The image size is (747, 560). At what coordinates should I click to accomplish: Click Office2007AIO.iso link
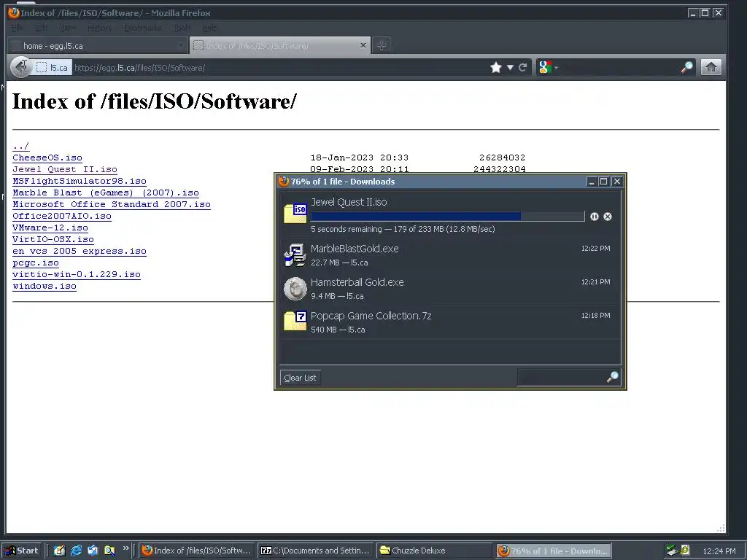point(62,216)
